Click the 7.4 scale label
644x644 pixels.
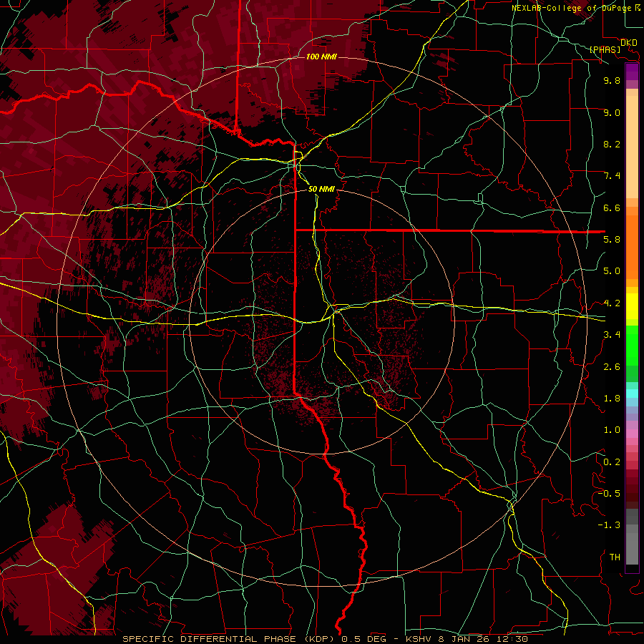click(x=612, y=176)
